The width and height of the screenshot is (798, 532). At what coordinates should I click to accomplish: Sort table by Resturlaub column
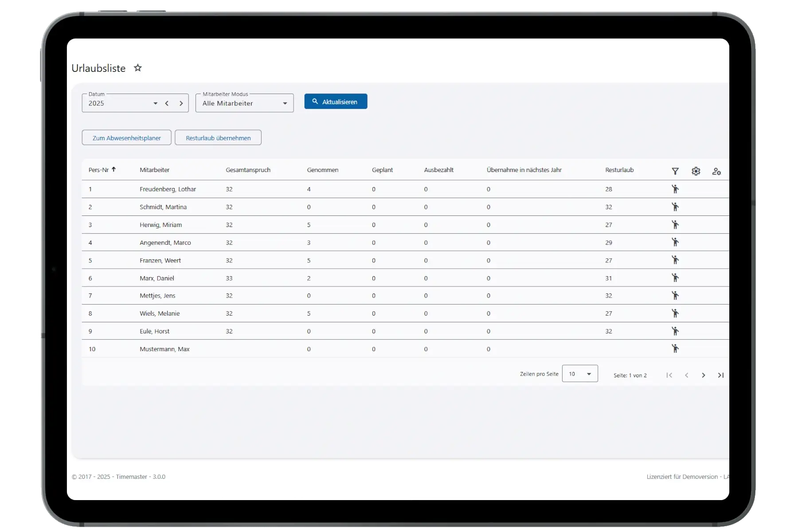(x=619, y=170)
